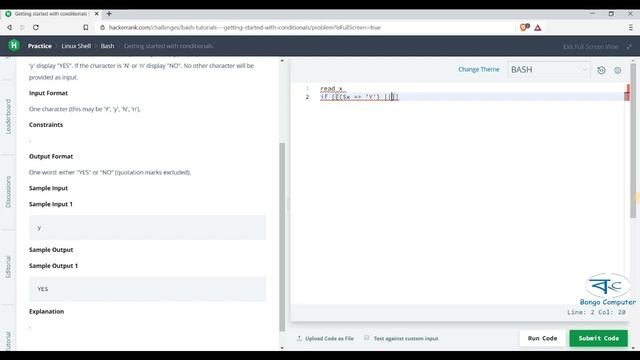640x360 pixels.
Task: Click Exit Full Screen View
Action: coord(591,47)
